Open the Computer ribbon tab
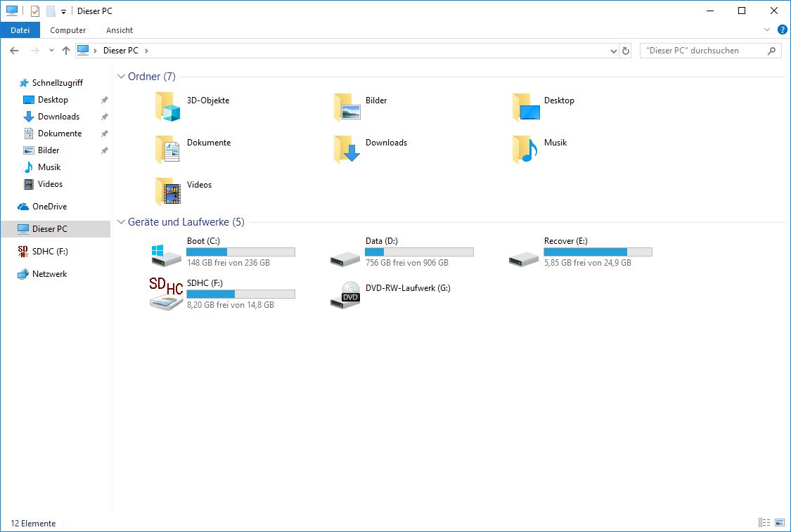The height and width of the screenshot is (532, 791). click(68, 30)
